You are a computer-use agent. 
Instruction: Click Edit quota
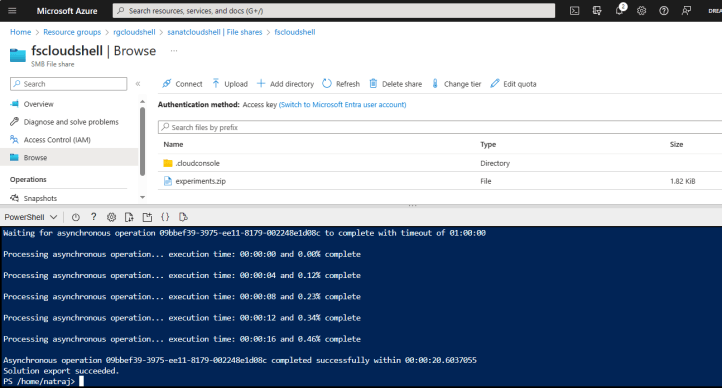[513, 84]
